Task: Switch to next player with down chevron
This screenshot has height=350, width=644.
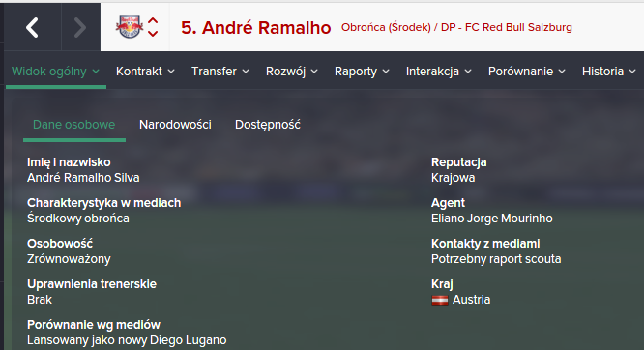Action: click(153, 34)
